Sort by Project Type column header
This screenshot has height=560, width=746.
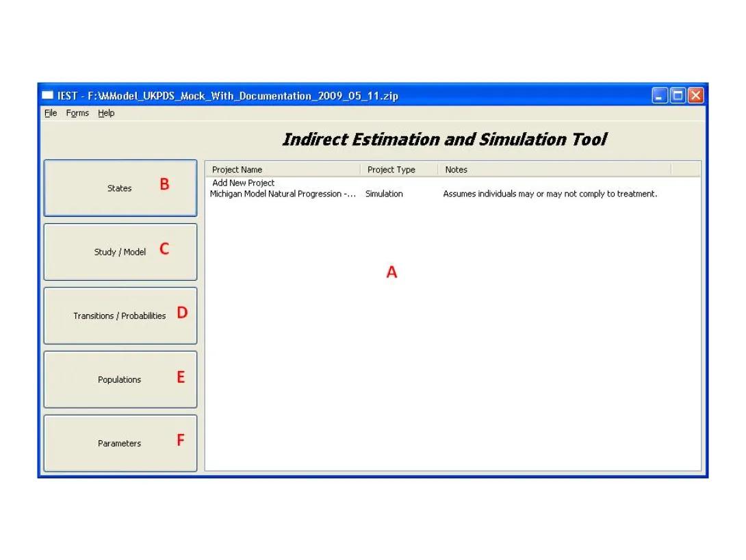[x=399, y=169]
